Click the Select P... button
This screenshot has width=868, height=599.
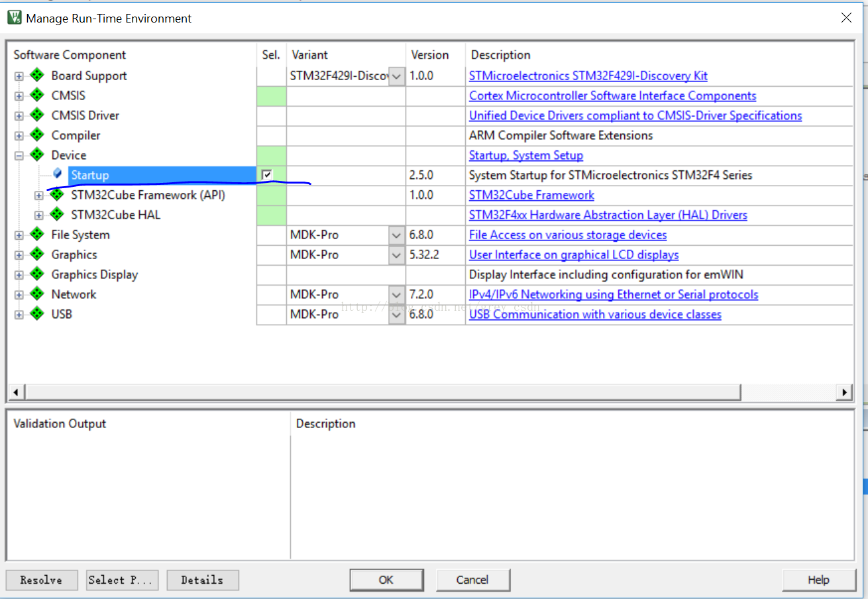pyautogui.click(x=122, y=580)
